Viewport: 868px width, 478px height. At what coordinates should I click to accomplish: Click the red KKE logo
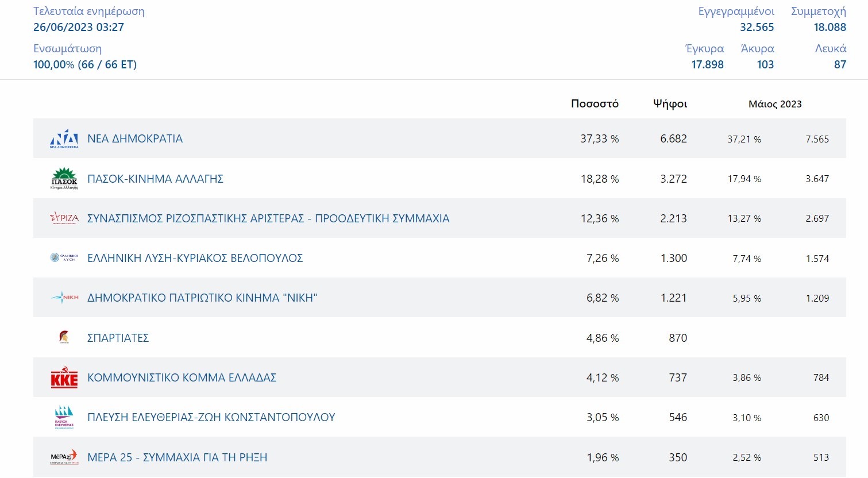(x=64, y=377)
